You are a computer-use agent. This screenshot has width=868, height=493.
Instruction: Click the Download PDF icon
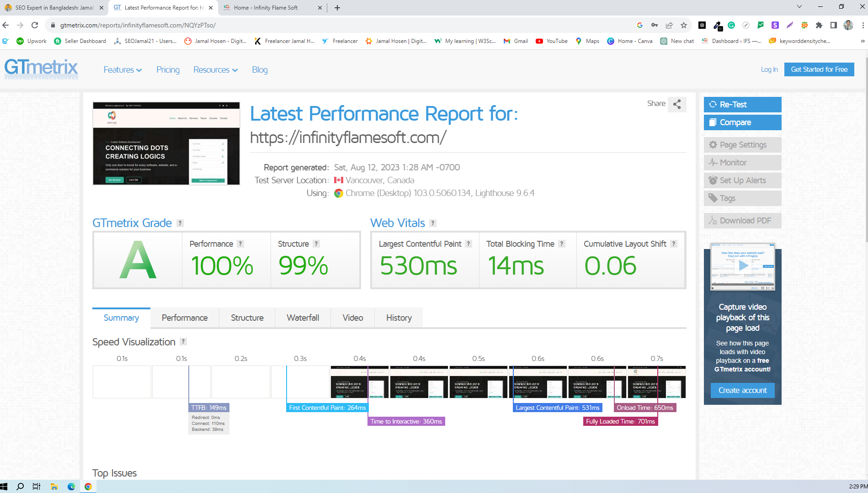tap(713, 220)
